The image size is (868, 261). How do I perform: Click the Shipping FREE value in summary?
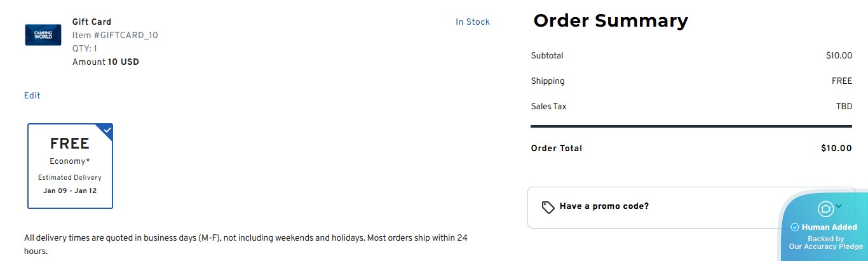click(x=841, y=81)
